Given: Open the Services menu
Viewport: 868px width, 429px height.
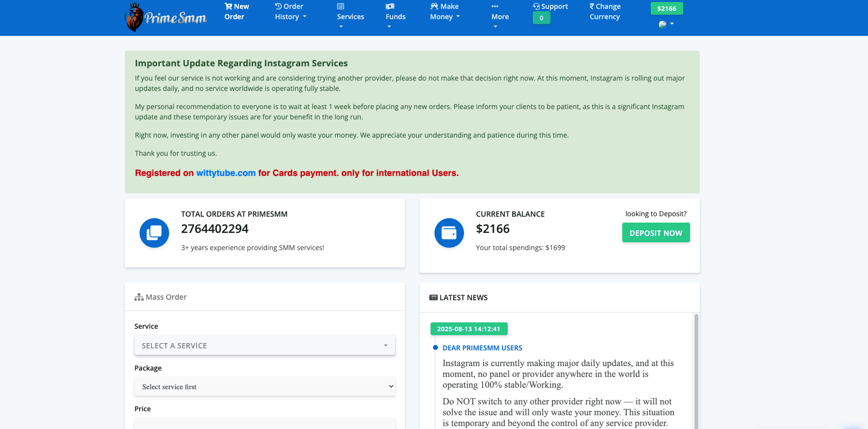Looking at the screenshot, I should coord(350,16).
